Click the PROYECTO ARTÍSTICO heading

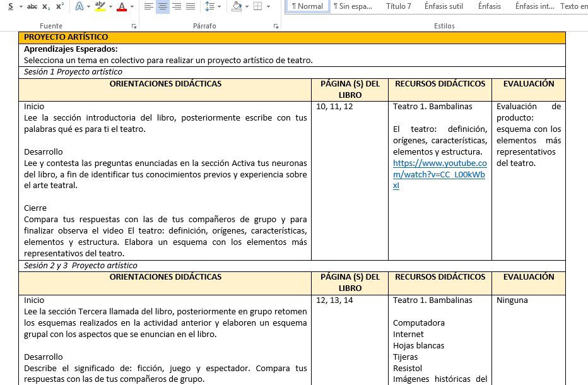(66, 37)
